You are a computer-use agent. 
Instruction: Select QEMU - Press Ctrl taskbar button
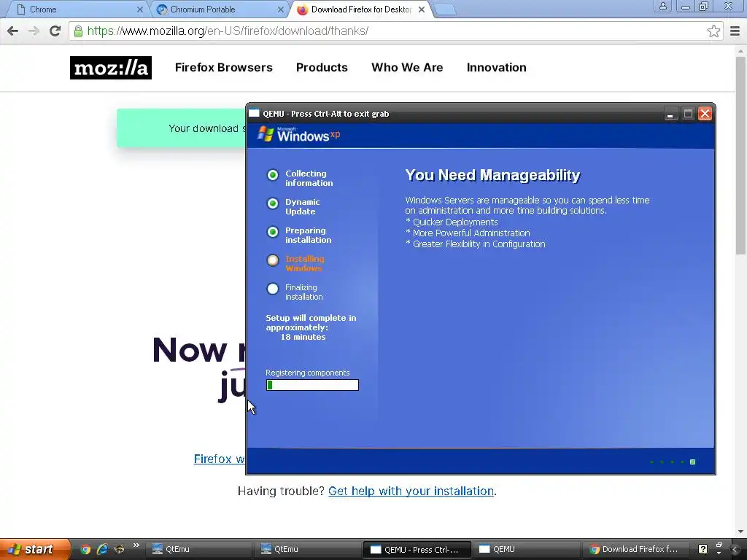click(x=417, y=549)
